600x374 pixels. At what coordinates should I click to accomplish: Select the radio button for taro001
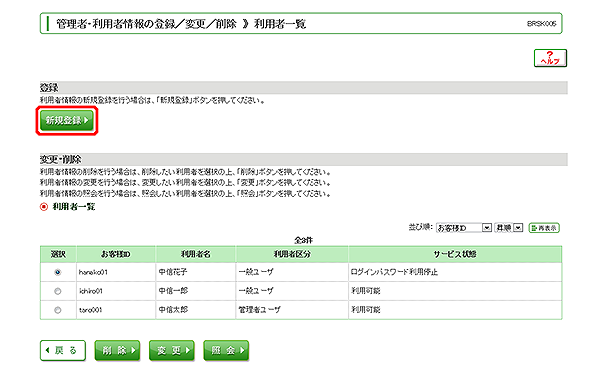pyautogui.click(x=58, y=310)
